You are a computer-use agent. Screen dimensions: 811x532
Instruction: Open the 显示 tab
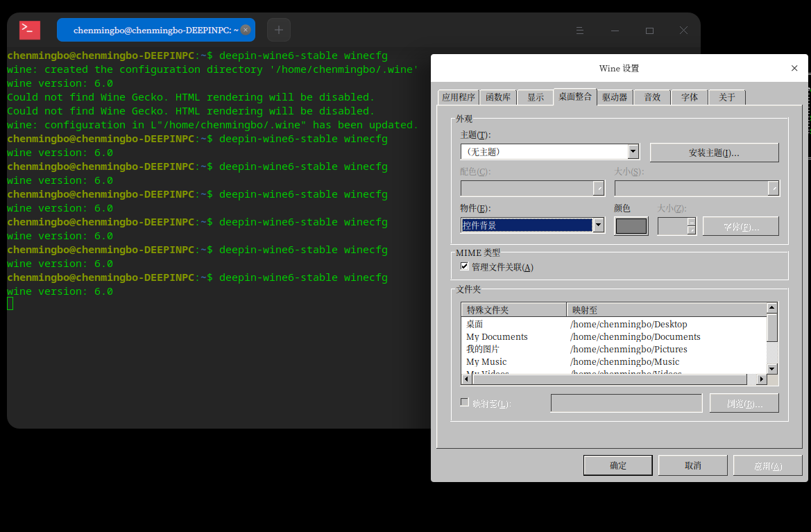click(536, 97)
